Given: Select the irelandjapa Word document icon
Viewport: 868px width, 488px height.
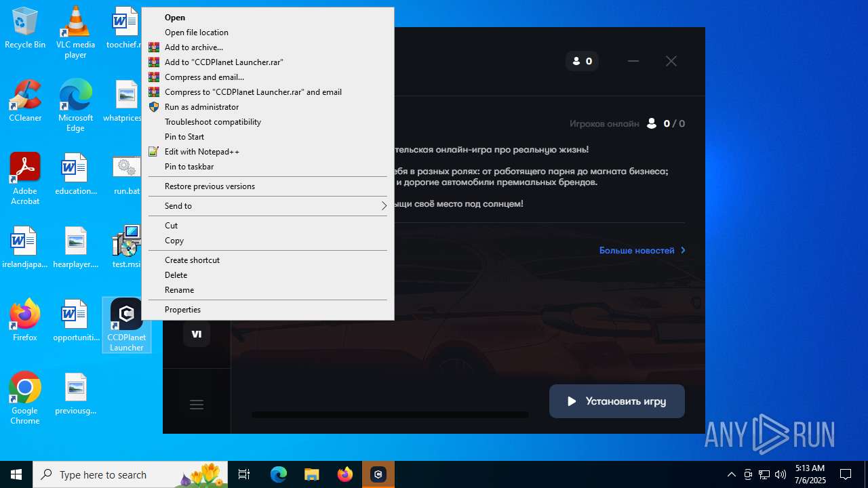Looking at the screenshot, I should click(25, 248).
